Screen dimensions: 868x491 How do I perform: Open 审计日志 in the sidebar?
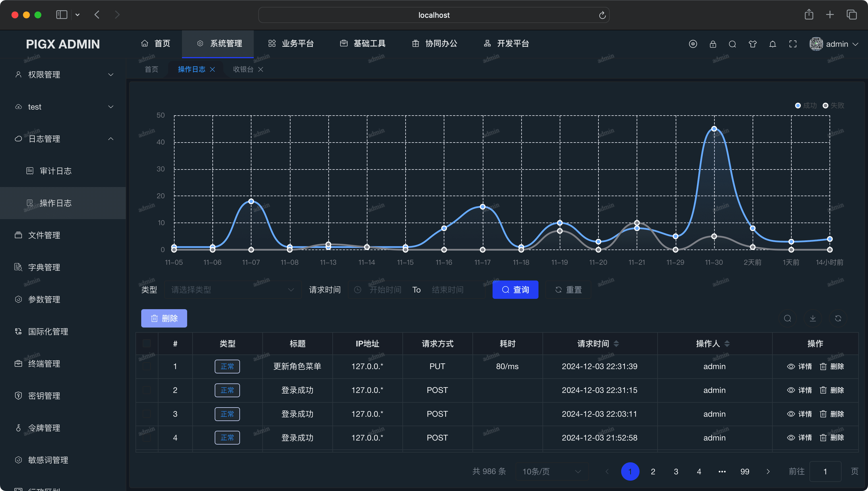(63, 171)
